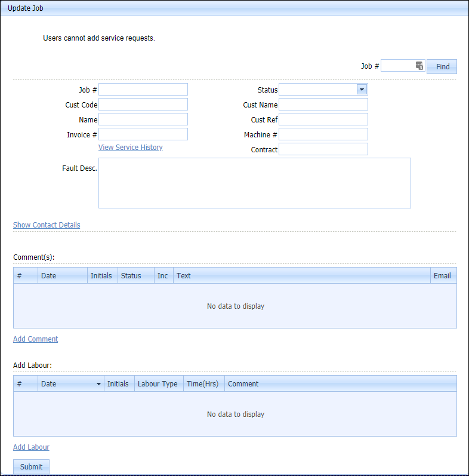
Task: Click Initials header in Labour grid
Action: click(119, 383)
